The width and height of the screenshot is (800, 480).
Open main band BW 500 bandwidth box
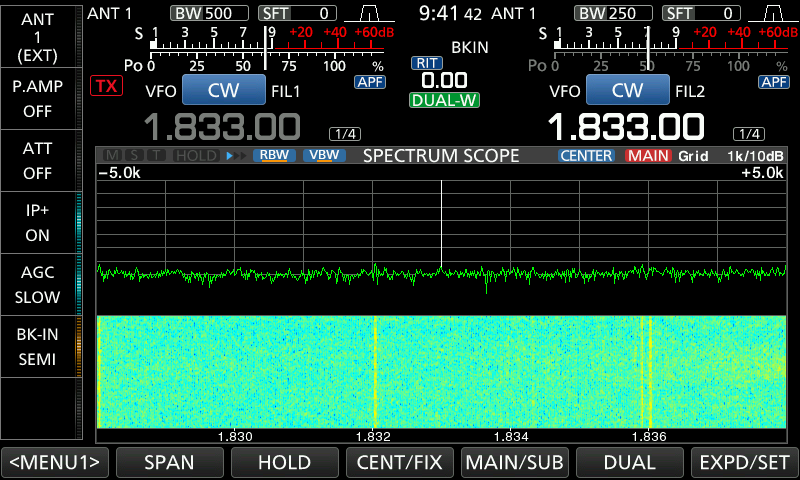(209, 13)
